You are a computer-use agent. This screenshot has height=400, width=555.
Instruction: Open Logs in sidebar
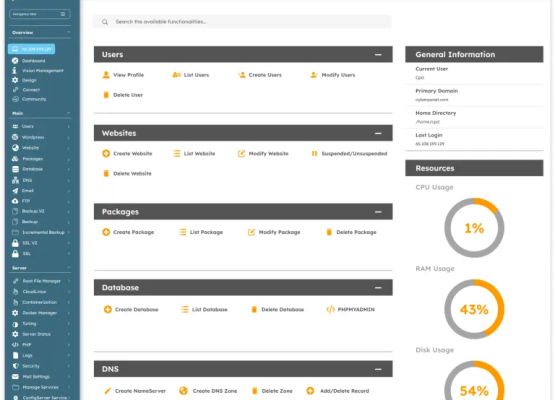coord(40,355)
